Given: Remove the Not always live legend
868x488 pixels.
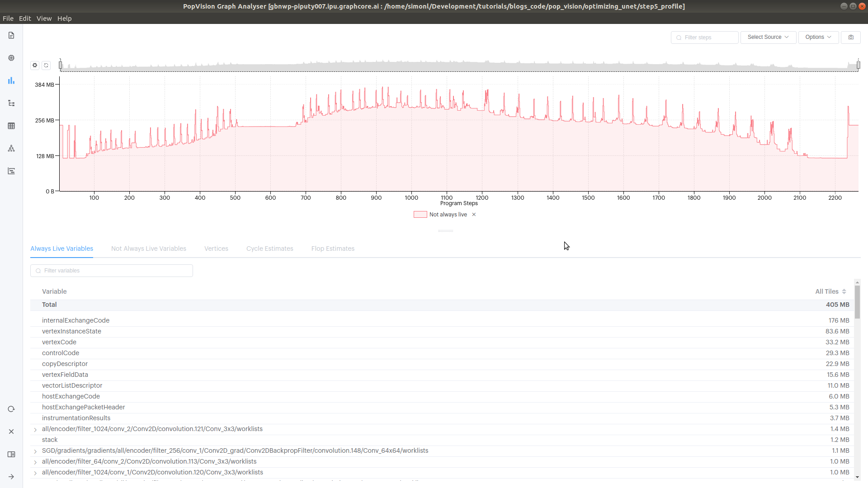Looking at the screenshot, I should 474,215.
